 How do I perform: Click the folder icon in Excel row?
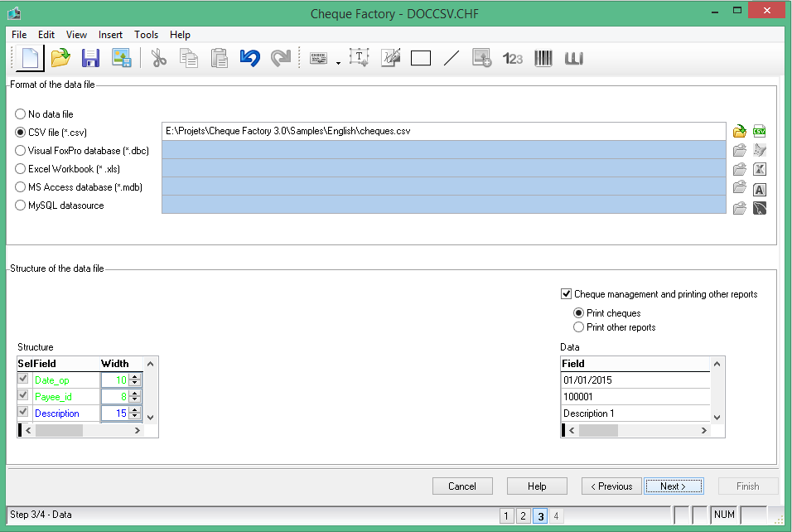click(740, 169)
